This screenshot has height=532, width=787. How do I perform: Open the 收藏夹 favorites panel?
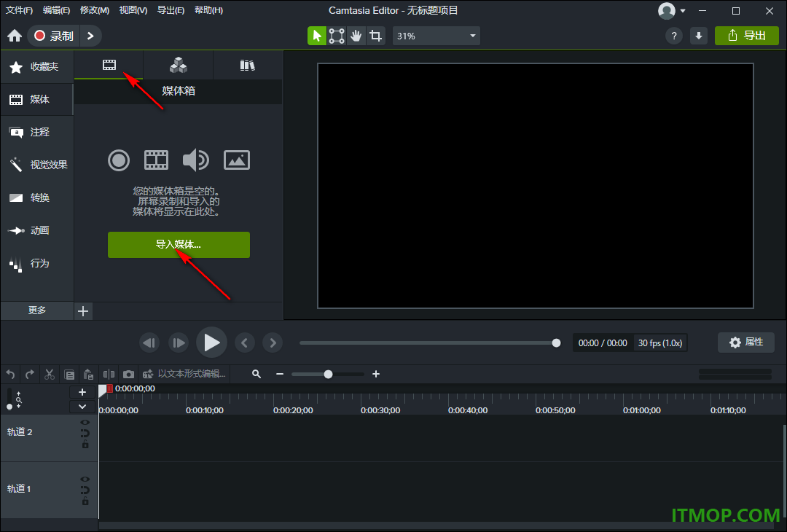tap(37, 67)
